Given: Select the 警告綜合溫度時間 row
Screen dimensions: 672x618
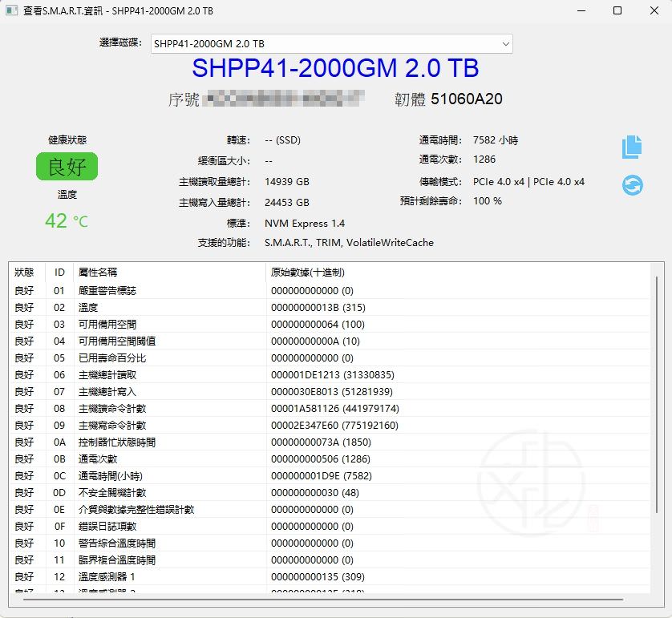Looking at the screenshot, I should (329, 543).
